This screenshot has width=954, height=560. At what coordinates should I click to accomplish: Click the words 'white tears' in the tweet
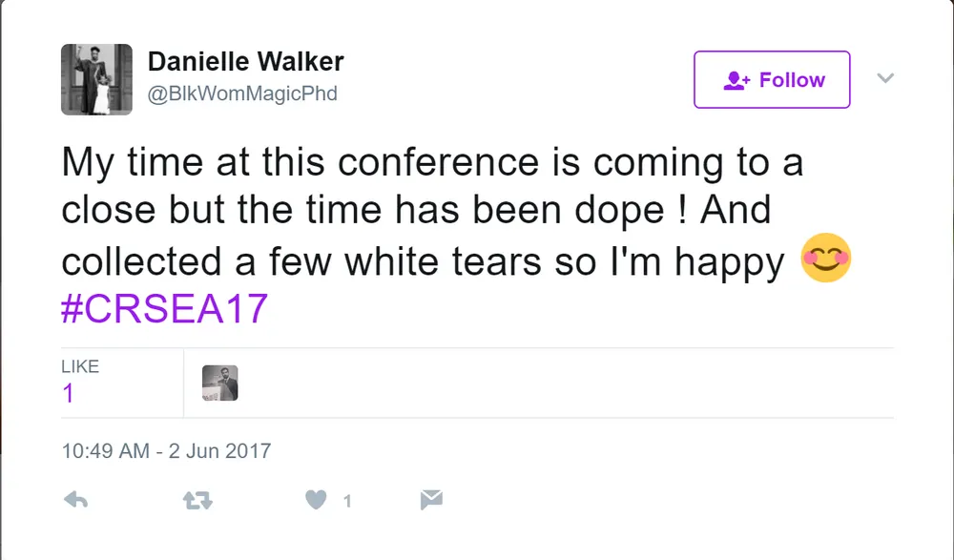coord(443,262)
